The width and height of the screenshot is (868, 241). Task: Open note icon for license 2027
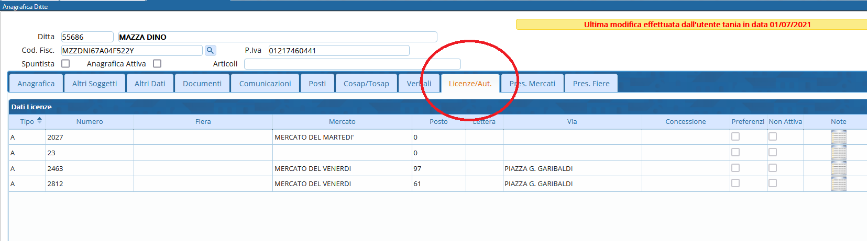click(838, 137)
